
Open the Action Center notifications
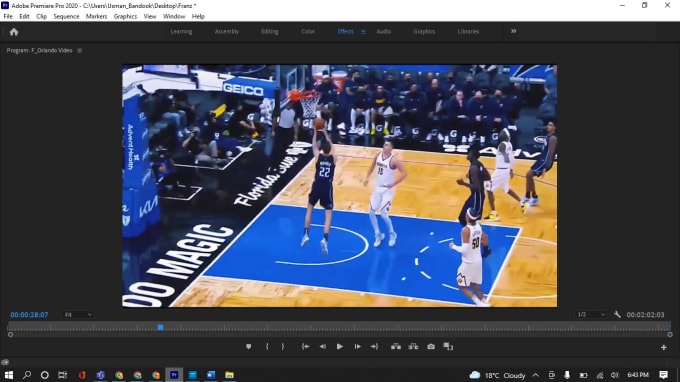coord(664,375)
